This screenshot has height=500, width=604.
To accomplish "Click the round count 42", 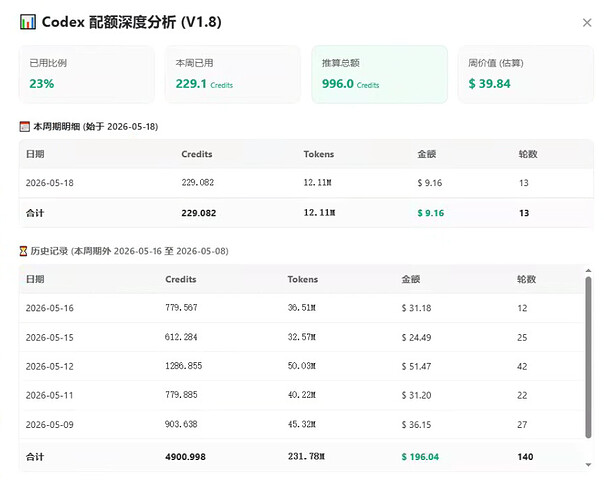I will click(x=522, y=366).
